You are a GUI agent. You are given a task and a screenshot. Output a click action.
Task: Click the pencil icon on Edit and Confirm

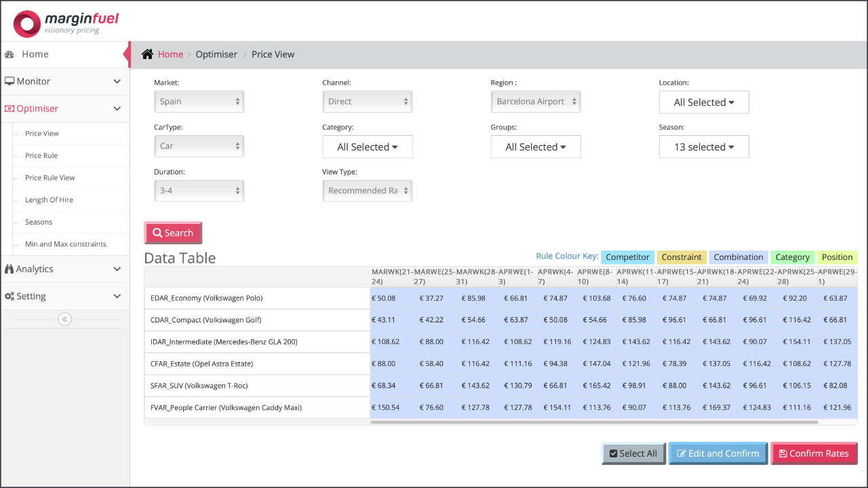[x=683, y=453]
